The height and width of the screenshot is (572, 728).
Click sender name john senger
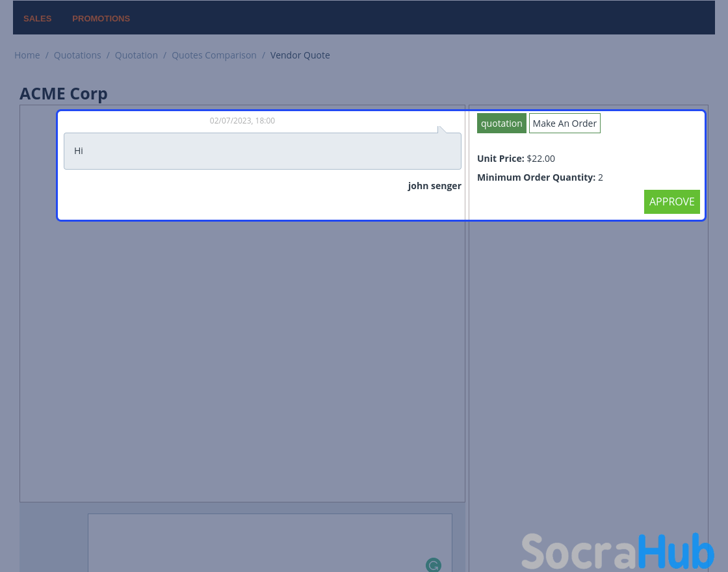[x=435, y=186]
